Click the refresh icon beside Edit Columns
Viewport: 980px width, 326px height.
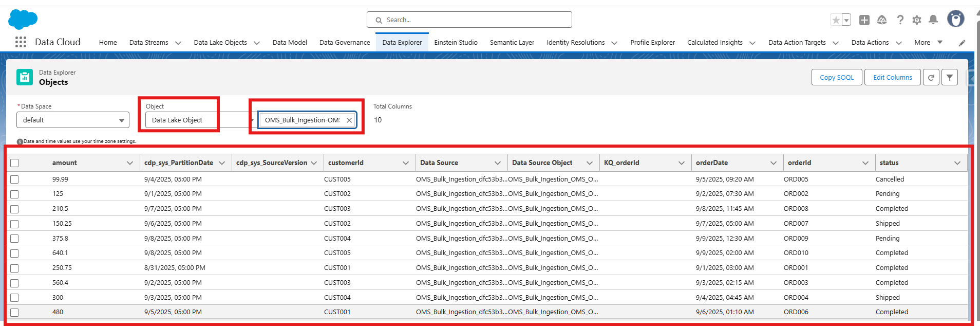tap(931, 77)
